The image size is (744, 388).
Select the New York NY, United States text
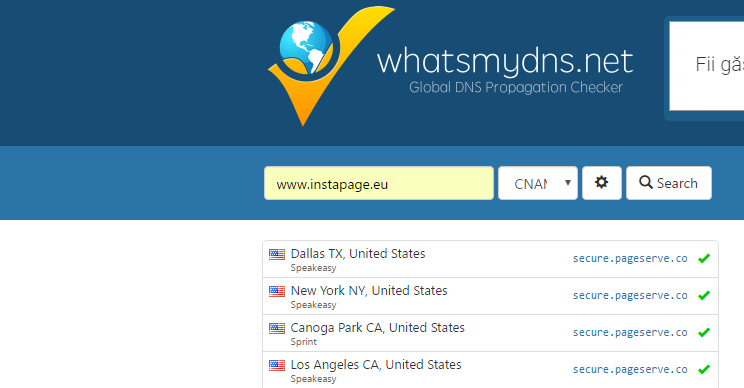tap(369, 291)
